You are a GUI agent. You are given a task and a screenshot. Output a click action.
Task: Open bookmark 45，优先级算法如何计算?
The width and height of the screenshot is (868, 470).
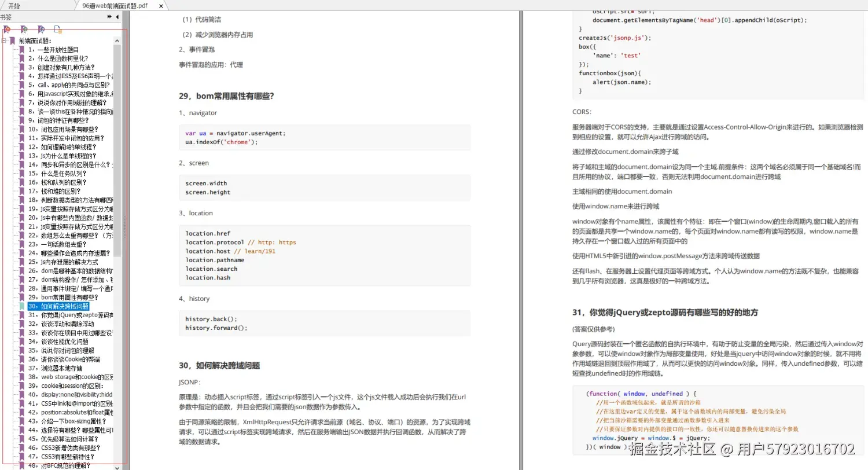point(64,439)
